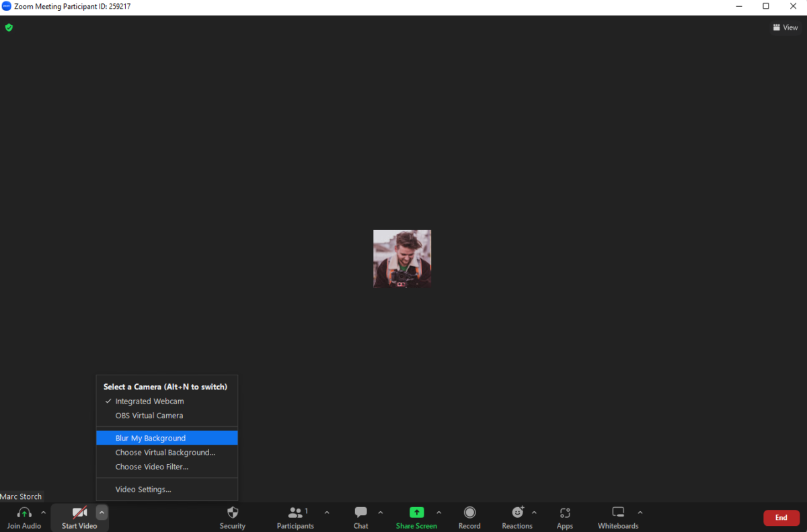Collapse video options arrow beside Start Video
The image size is (807, 532).
pyautogui.click(x=102, y=512)
